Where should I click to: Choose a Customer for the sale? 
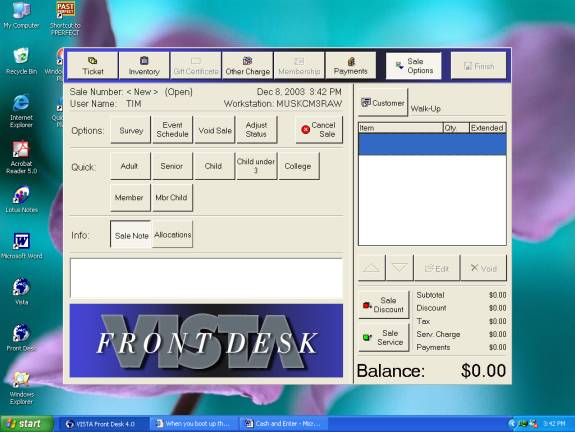click(x=383, y=103)
